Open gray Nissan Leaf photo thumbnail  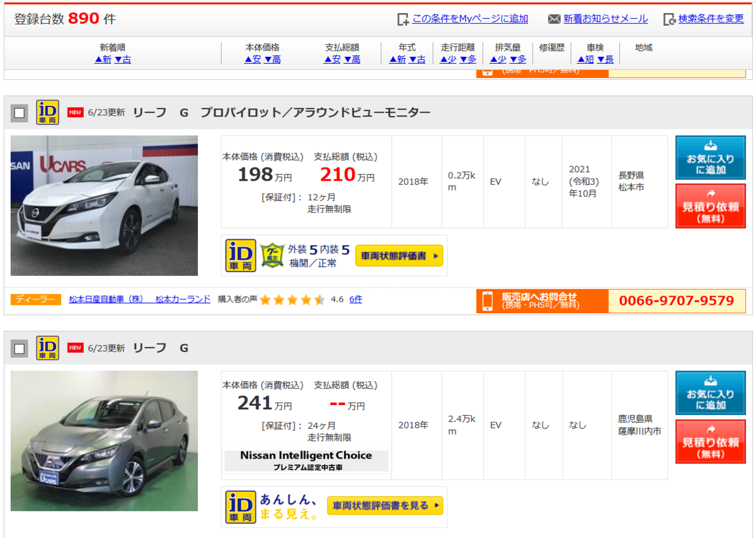pyautogui.click(x=104, y=441)
